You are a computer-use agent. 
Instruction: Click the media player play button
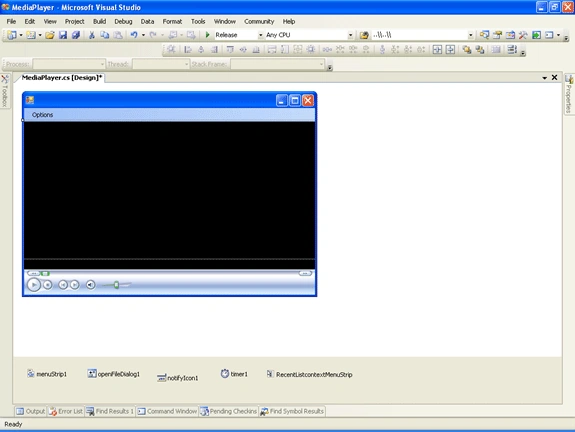click(x=33, y=285)
